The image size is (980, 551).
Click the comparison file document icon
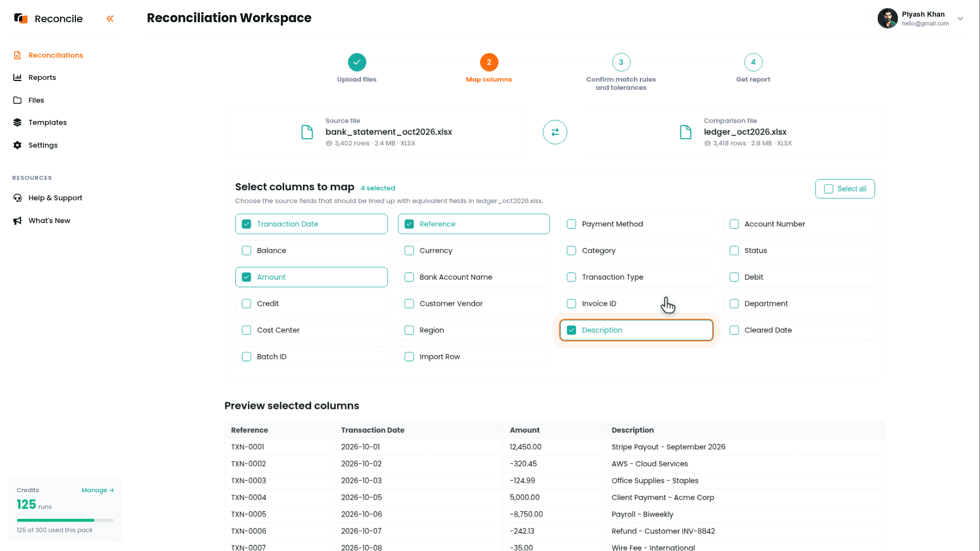point(685,132)
